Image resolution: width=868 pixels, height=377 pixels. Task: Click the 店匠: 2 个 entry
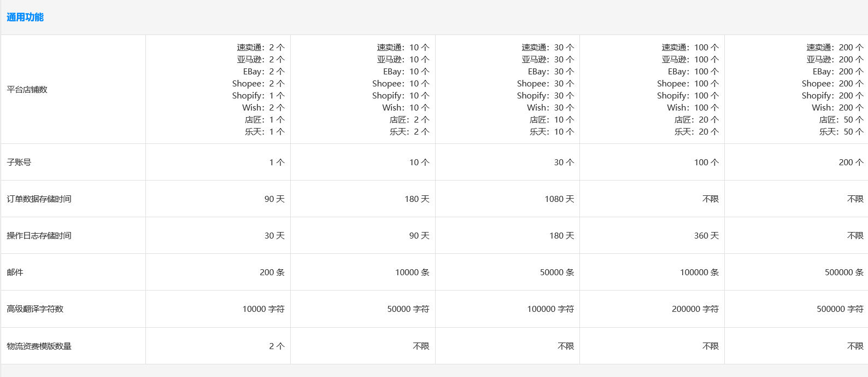[409, 120]
